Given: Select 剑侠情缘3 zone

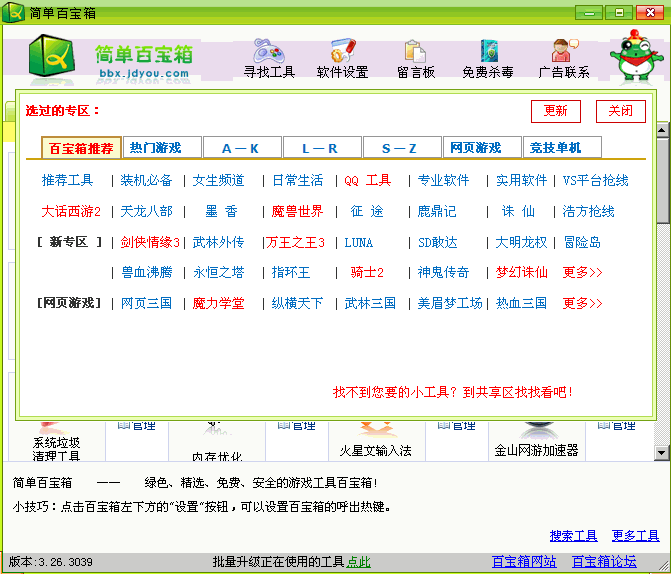Looking at the screenshot, I should tap(150, 242).
